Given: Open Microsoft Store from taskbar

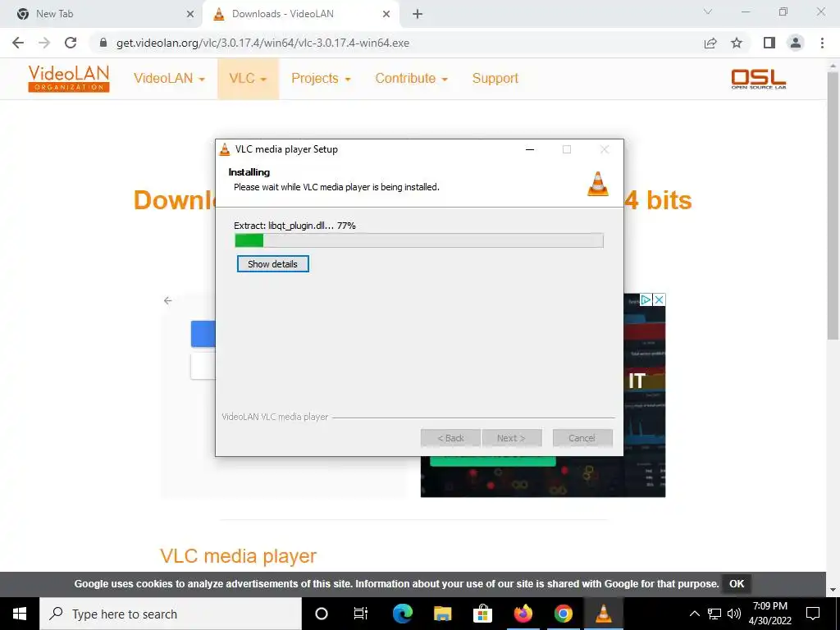Looking at the screenshot, I should (482, 614).
